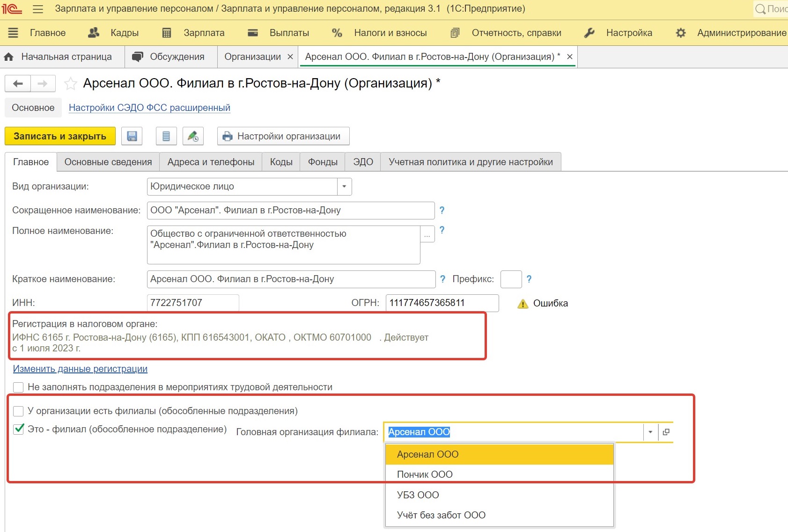Click the Вид организации field Юридическое лицо
Screen dimensions: 788x532
tap(242, 186)
